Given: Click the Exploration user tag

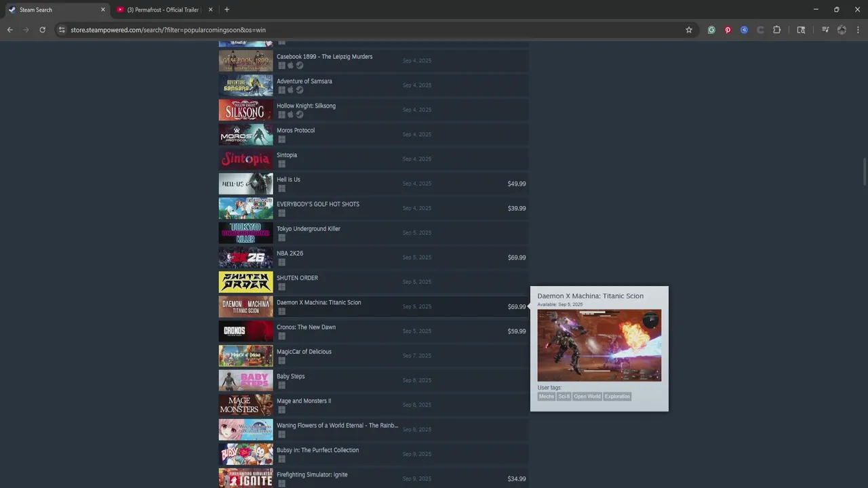Looking at the screenshot, I should [x=617, y=396].
